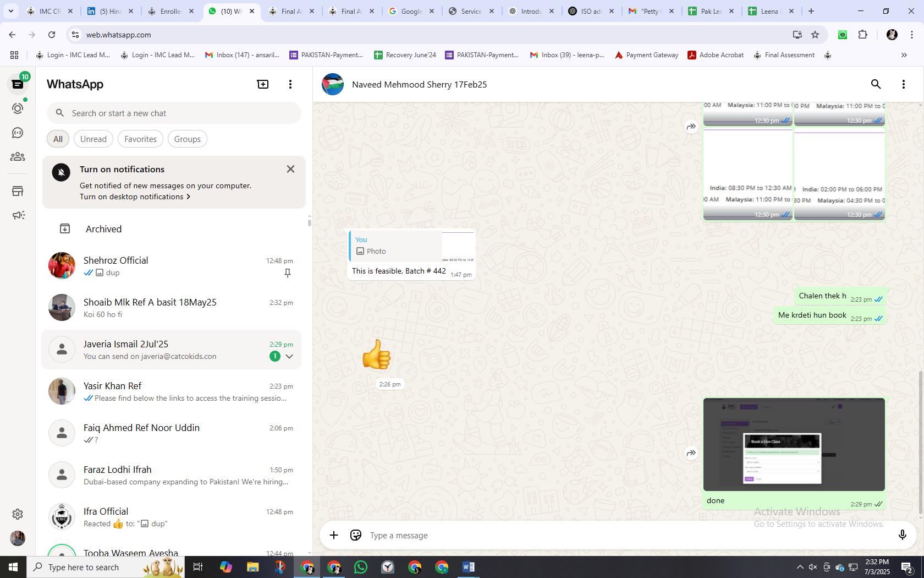Click the Search or start a new chat field
The width and height of the screenshot is (924, 578).
tap(174, 113)
